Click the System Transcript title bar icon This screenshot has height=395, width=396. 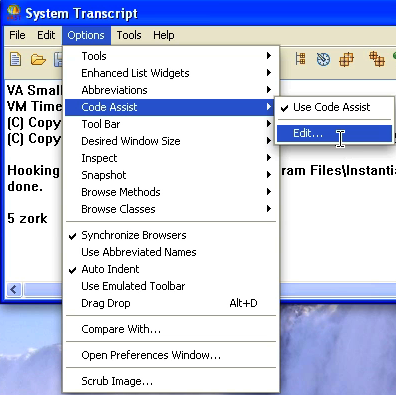[14, 13]
